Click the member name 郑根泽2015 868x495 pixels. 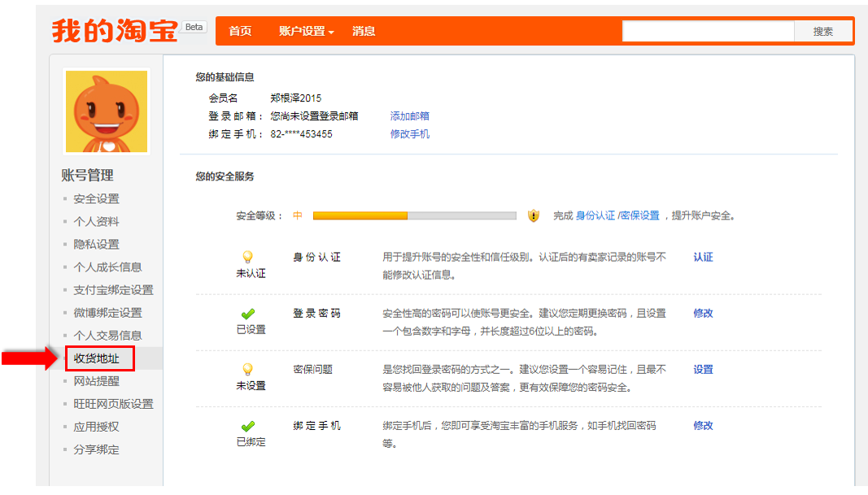(295, 98)
